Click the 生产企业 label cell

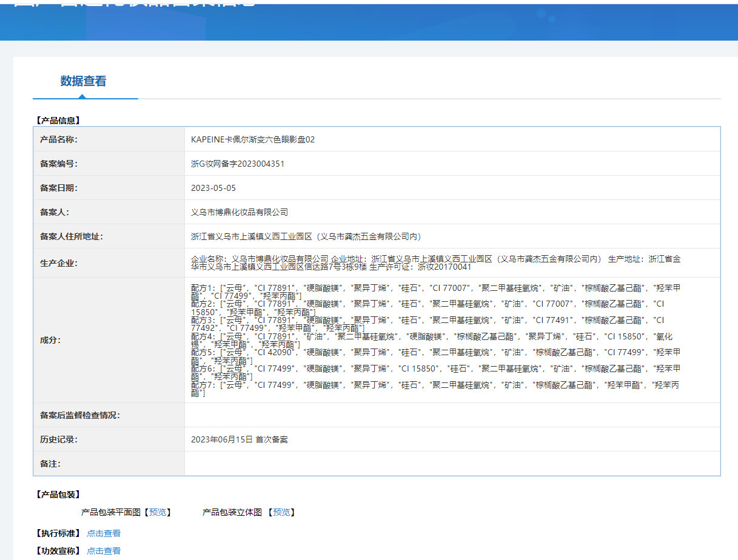[109, 263]
